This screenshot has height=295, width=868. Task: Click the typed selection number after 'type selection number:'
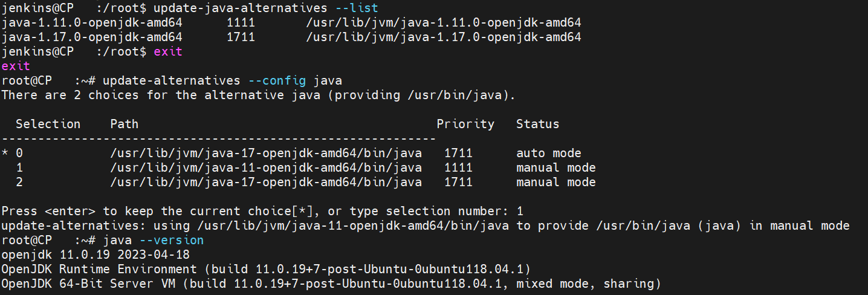(x=520, y=212)
